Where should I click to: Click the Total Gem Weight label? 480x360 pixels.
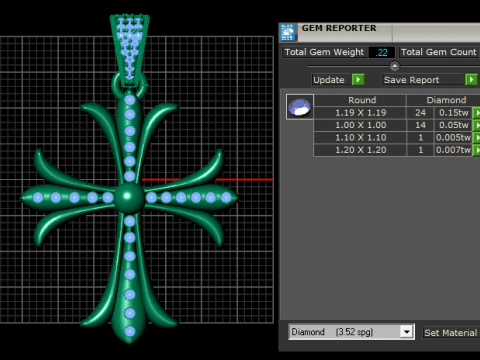tap(324, 52)
